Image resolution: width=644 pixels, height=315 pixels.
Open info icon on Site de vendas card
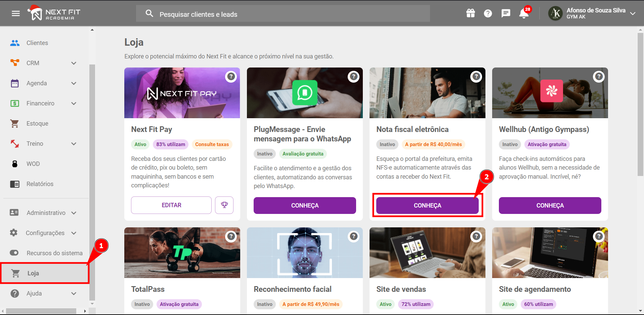[476, 236]
